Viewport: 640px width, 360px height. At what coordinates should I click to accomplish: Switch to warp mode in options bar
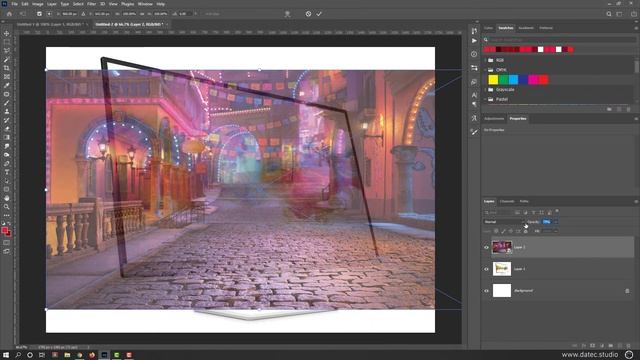click(287, 14)
